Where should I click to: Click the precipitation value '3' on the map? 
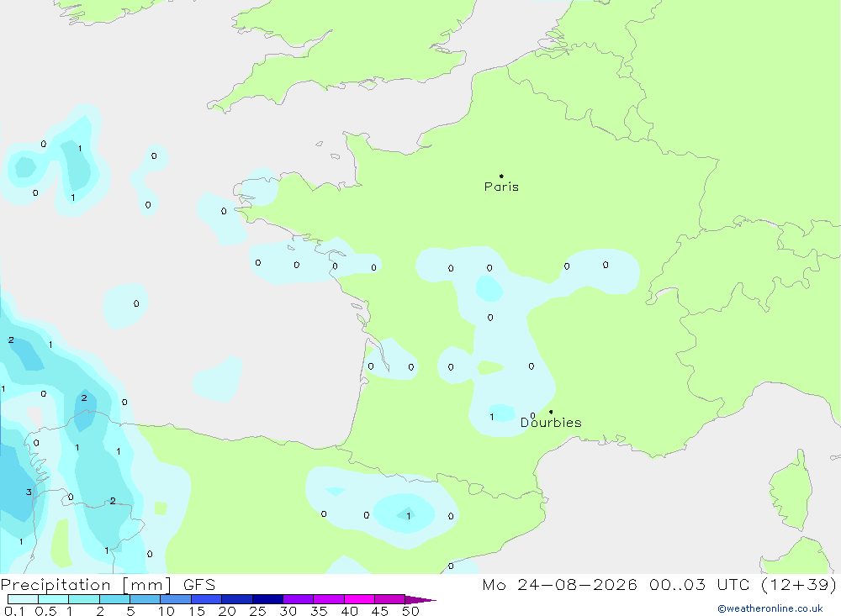point(29,492)
